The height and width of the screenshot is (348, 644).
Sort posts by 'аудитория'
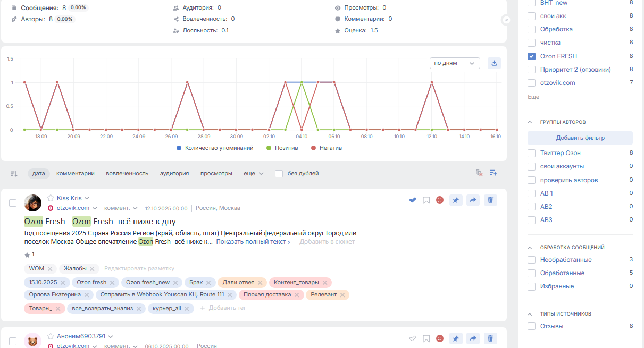174,173
